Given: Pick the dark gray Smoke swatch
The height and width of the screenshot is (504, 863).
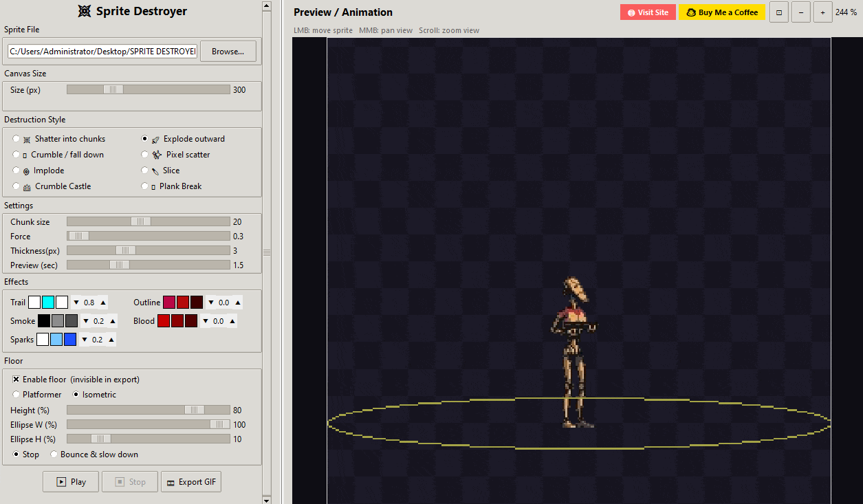Looking at the screenshot, I should pyautogui.click(x=72, y=321).
